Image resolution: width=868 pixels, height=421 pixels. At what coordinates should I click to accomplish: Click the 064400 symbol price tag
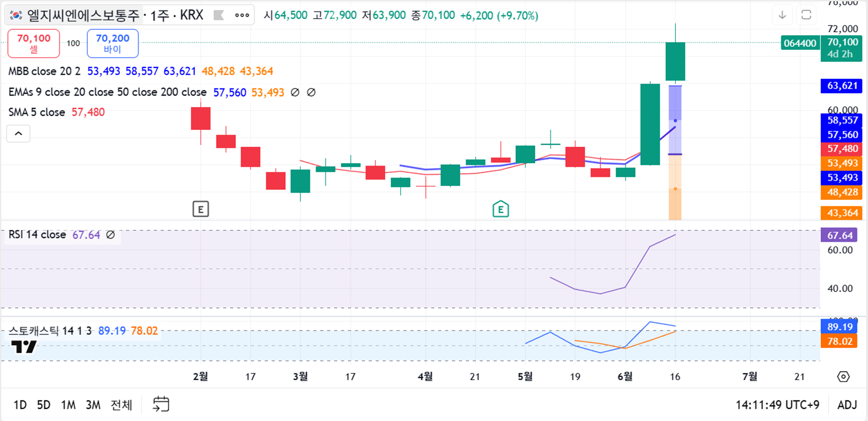[x=800, y=43]
